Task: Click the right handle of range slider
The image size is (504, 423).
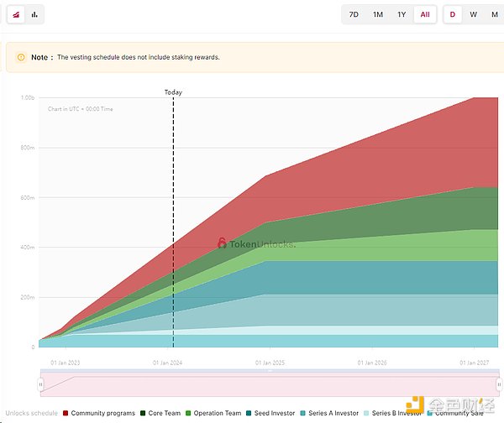Action: click(x=498, y=384)
